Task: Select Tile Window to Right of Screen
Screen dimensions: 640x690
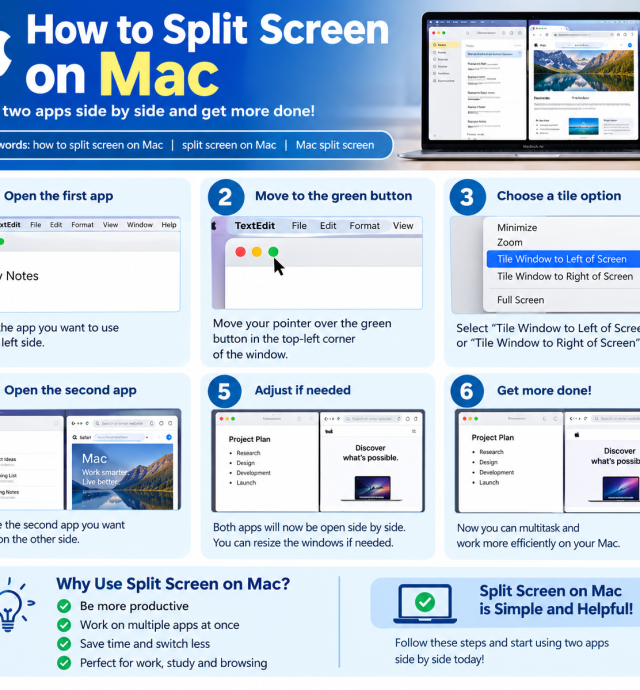Action: (565, 276)
